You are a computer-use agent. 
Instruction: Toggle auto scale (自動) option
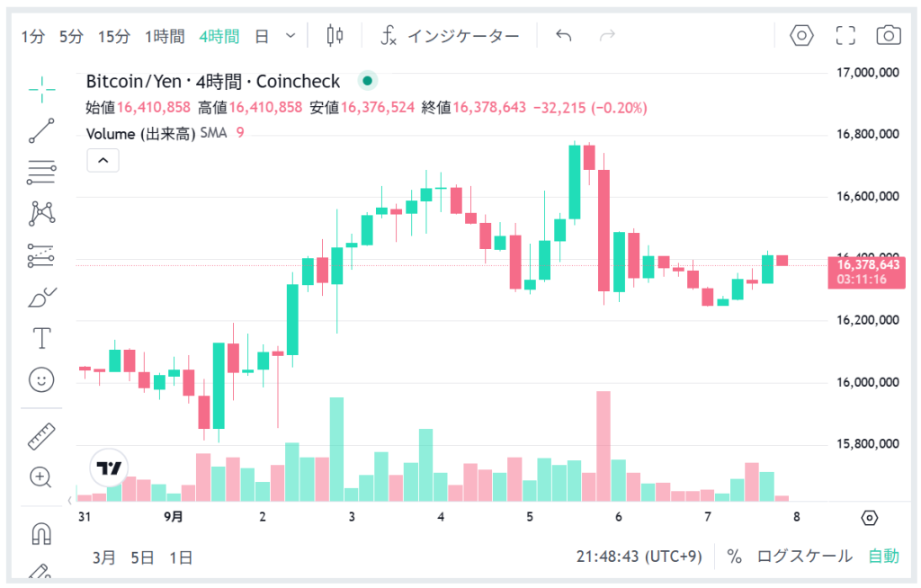coord(883,557)
